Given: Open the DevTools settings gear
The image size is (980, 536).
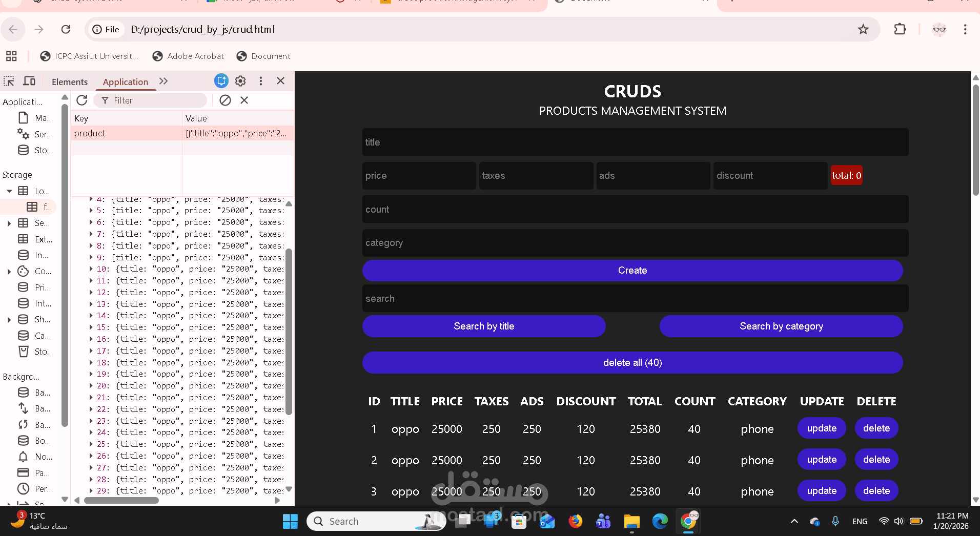Looking at the screenshot, I should 240,81.
